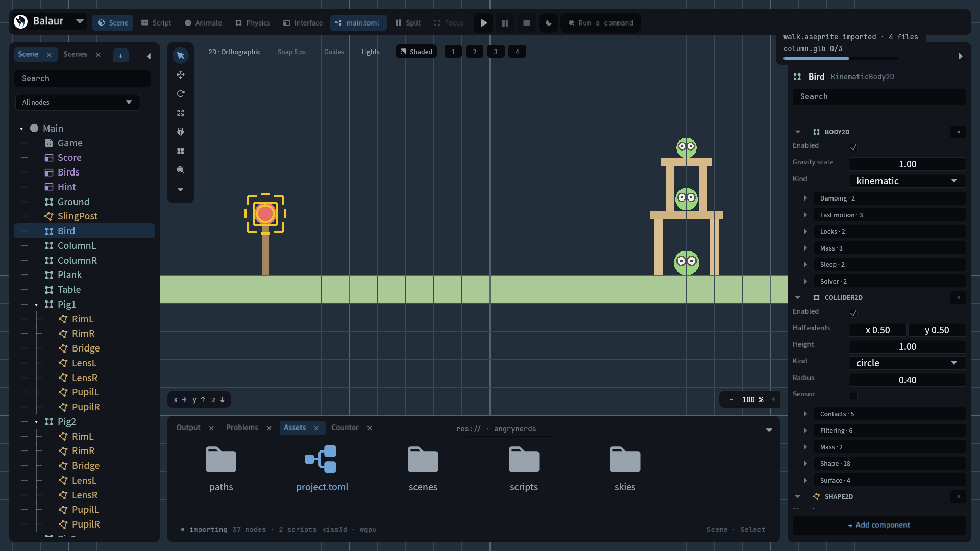The height and width of the screenshot is (551, 980).
Task: Pause the running scene
Action: pos(505,23)
